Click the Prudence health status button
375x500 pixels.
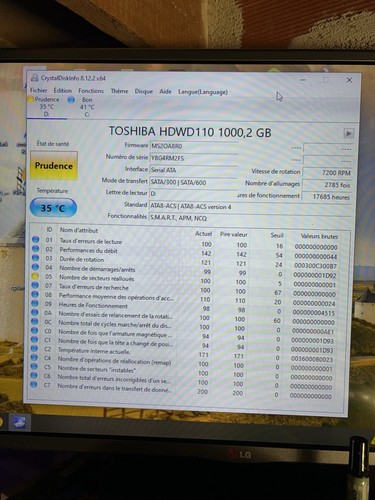[54, 166]
